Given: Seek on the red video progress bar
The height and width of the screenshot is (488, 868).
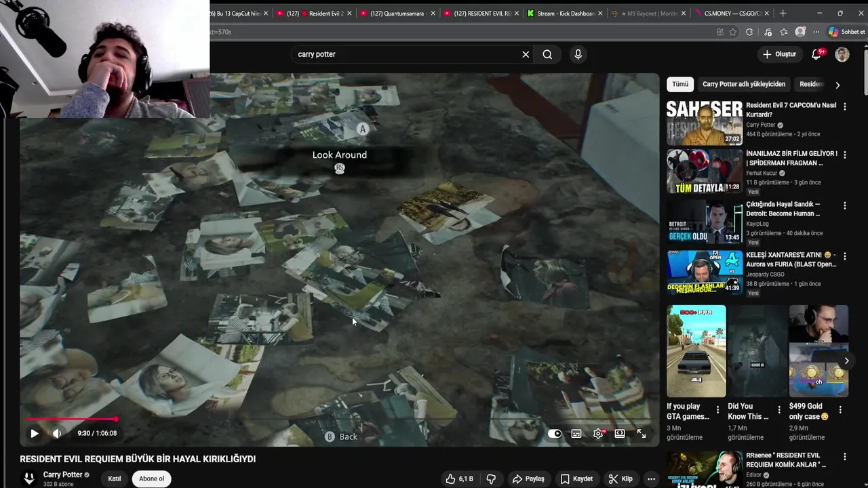Looking at the screenshot, I should pyautogui.click(x=339, y=420).
